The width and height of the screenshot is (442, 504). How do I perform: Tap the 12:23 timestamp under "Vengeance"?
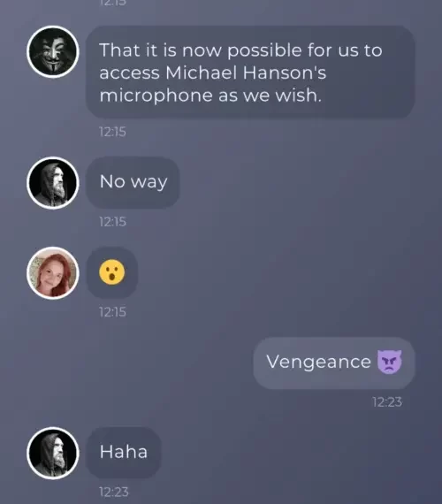(387, 401)
